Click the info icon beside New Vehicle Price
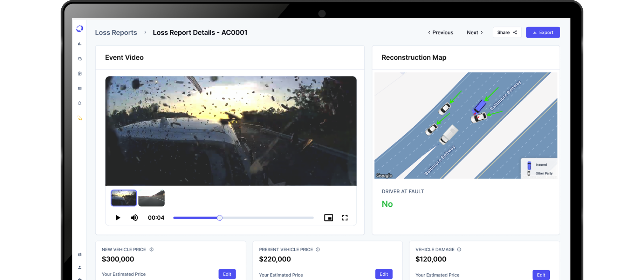 click(x=151, y=249)
